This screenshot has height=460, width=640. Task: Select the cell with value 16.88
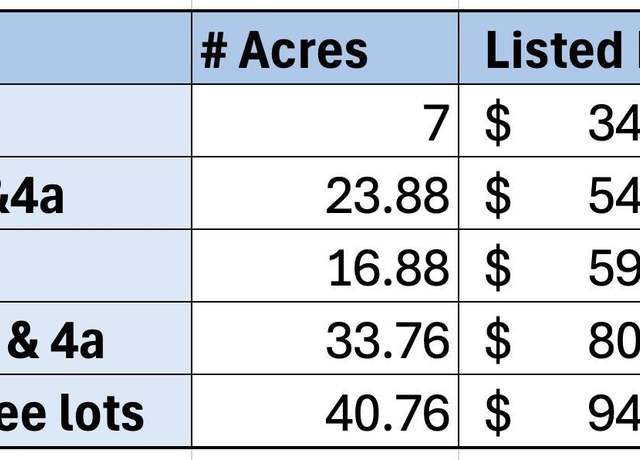click(325, 266)
